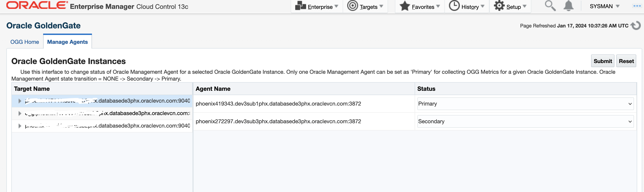
Task: Open the notifications bell
Action: [x=568, y=6]
